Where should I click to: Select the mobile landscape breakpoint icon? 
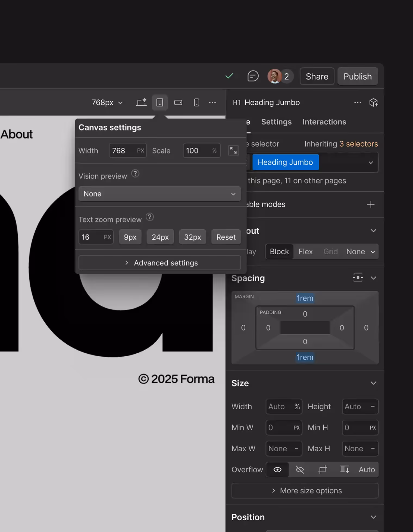[x=178, y=102]
